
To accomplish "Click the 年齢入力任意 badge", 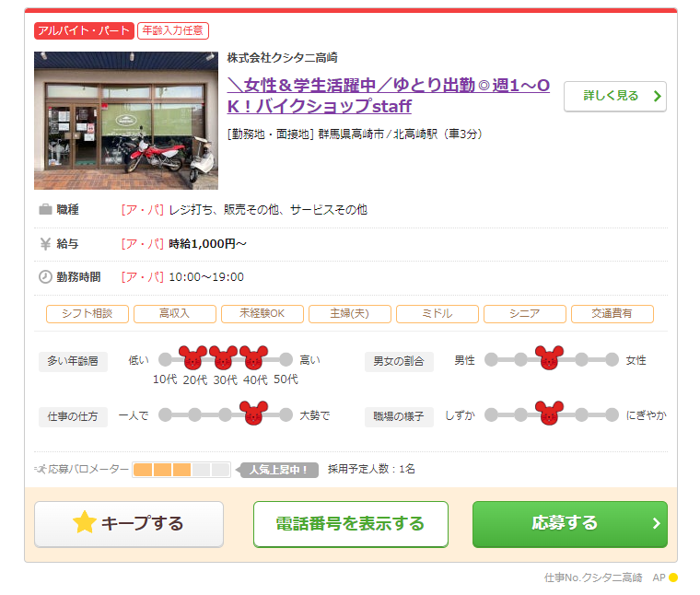I will click(x=173, y=31).
